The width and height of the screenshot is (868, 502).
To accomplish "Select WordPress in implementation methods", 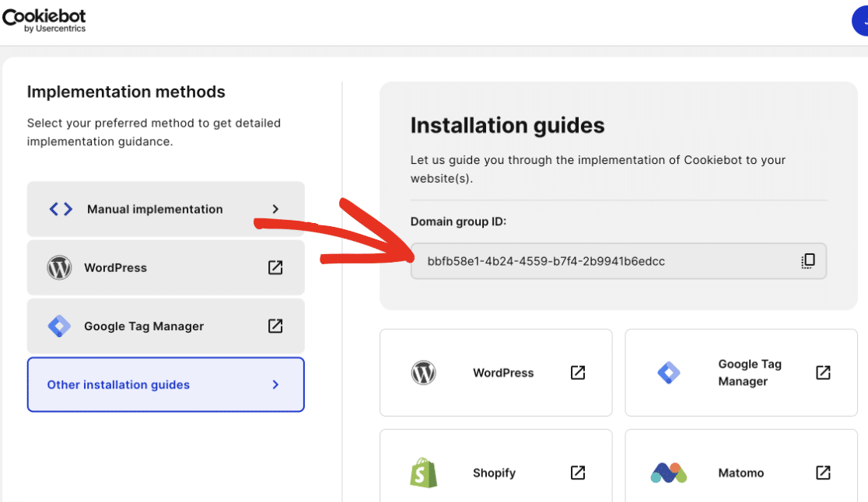I will [166, 267].
